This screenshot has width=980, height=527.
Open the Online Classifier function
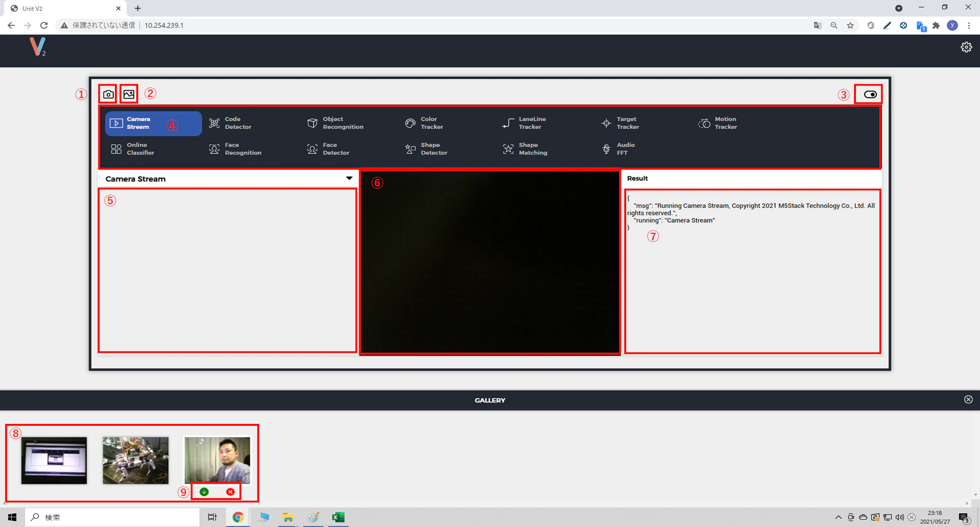133,149
